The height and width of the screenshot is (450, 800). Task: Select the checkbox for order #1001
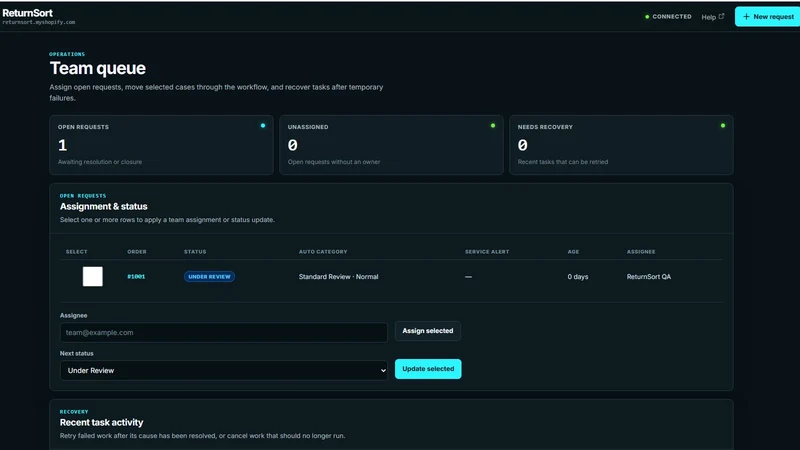coord(92,277)
